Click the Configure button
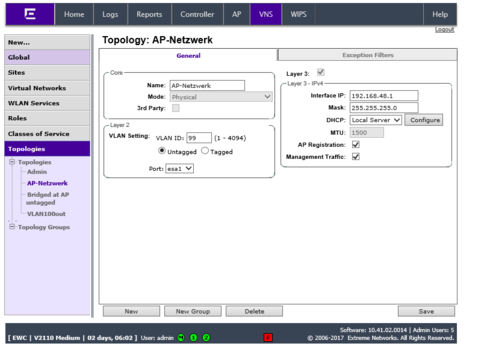Image resolution: width=490 pixels, height=364 pixels. pyautogui.click(x=424, y=120)
